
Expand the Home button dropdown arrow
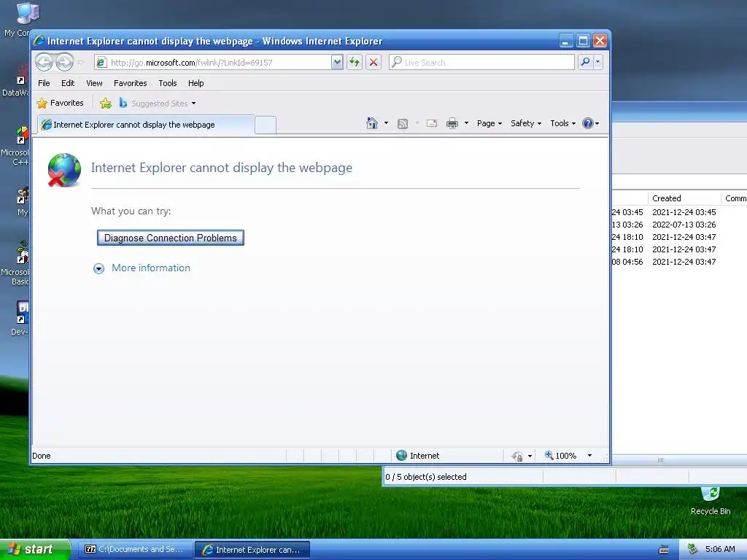coord(386,123)
